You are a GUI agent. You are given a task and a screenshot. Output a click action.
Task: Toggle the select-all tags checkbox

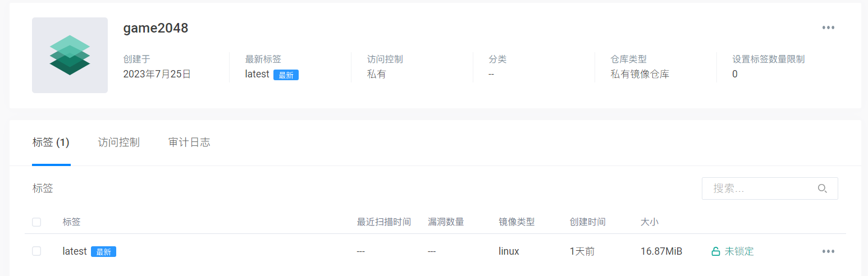point(36,222)
